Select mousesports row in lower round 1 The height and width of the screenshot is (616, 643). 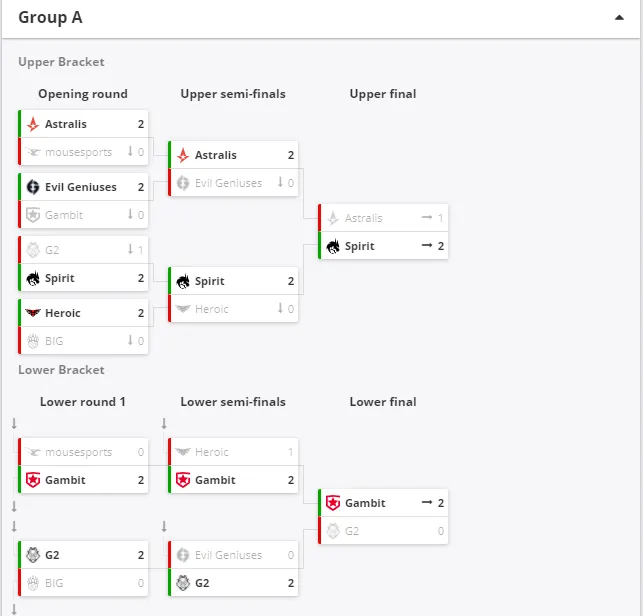point(83,452)
